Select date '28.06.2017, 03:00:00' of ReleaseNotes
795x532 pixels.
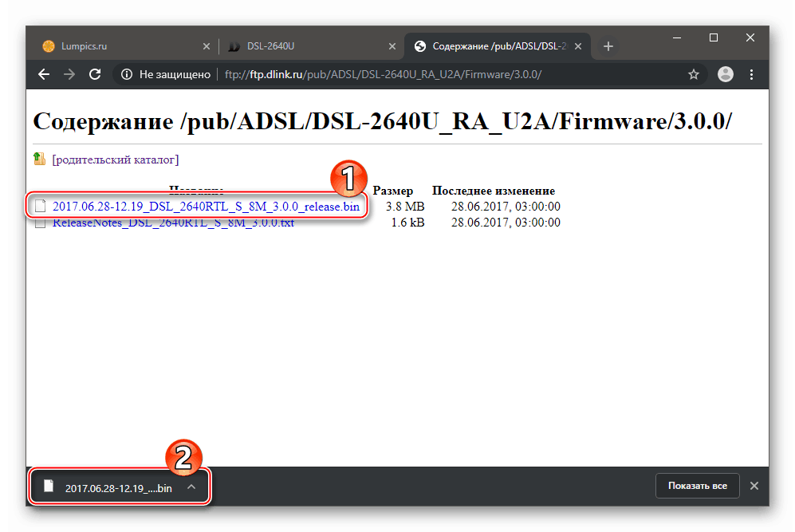click(x=506, y=223)
